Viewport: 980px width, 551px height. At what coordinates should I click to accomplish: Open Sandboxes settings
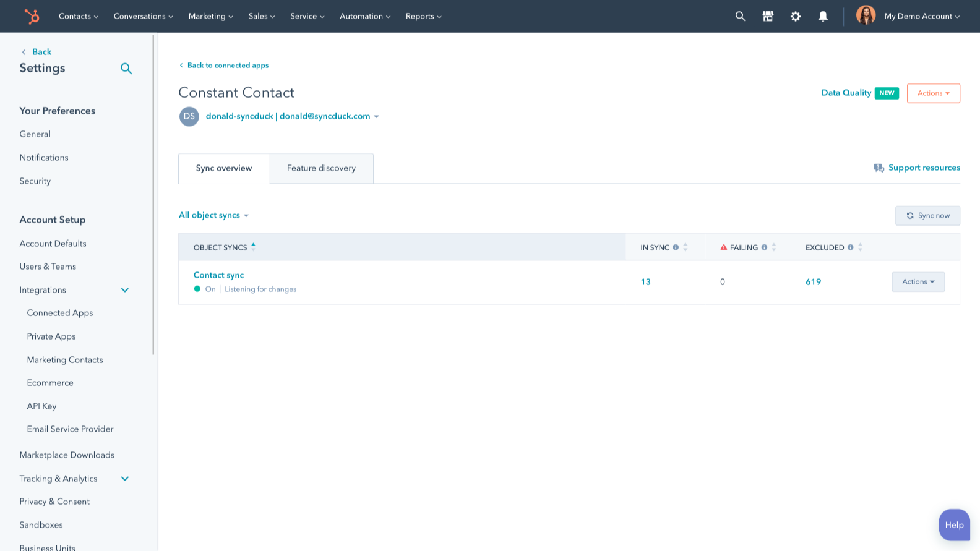41,525
